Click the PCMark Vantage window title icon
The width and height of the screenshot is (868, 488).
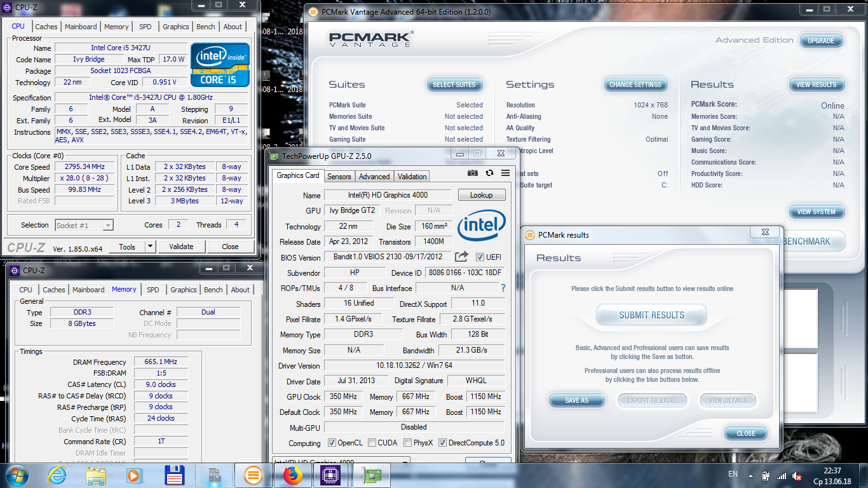tap(313, 11)
